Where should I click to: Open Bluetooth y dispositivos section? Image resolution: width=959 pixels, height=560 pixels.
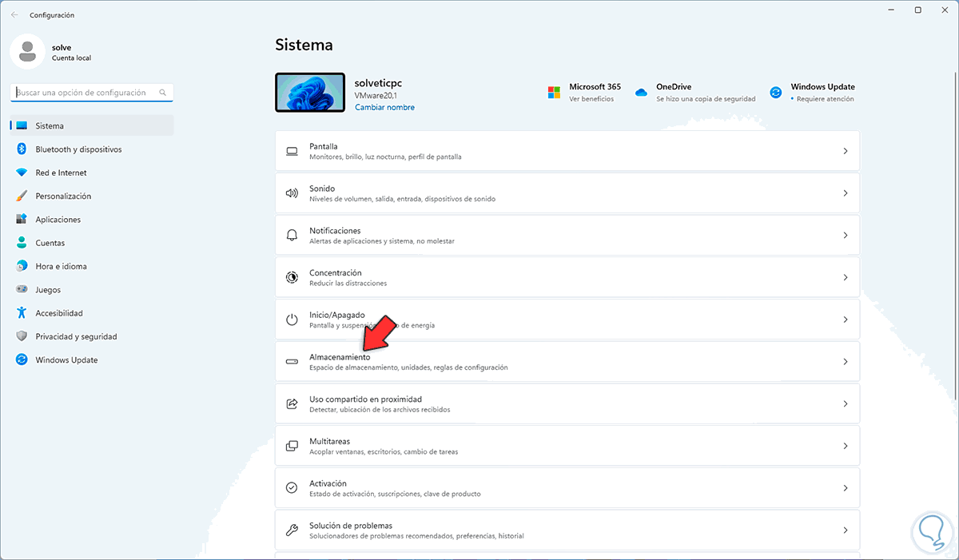click(x=92, y=149)
